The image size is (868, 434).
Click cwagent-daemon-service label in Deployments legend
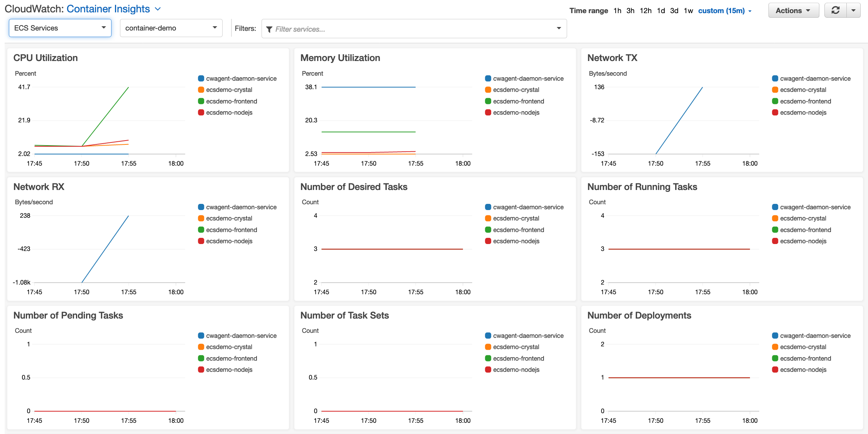click(815, 336)
